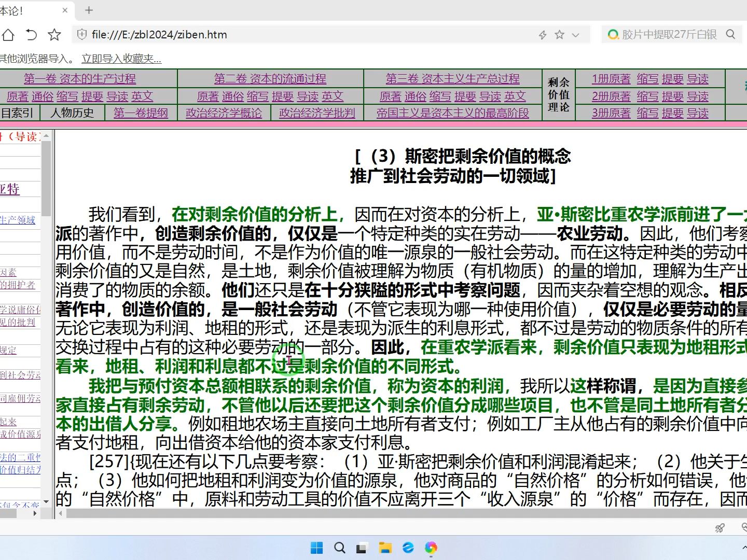
Task: Go to the browser home page icon
Action: point(8,35)
